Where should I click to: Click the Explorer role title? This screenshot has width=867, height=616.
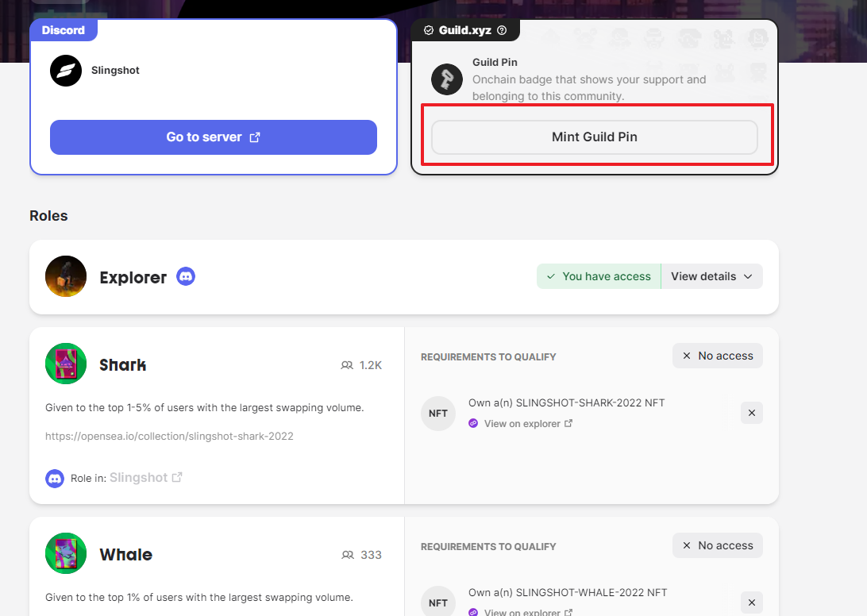click(133, 278)
